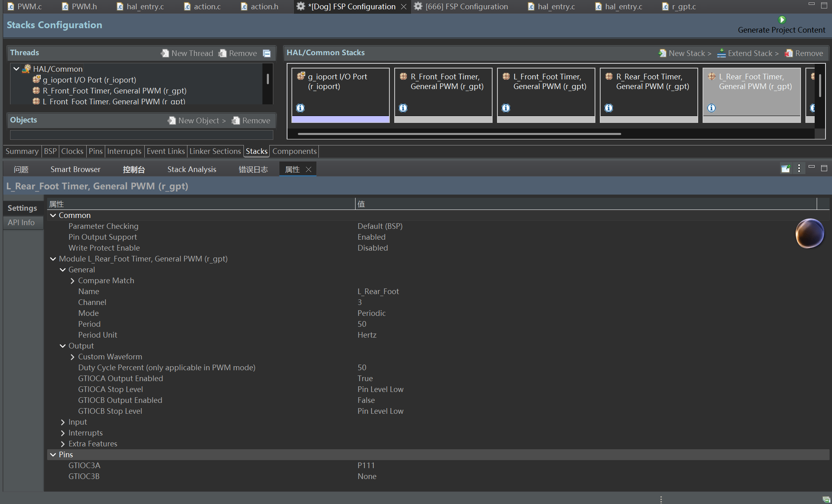Click the info icon on R_Rear_Foot Timer block
Screen dimensions: 832x504
(609, 108)
